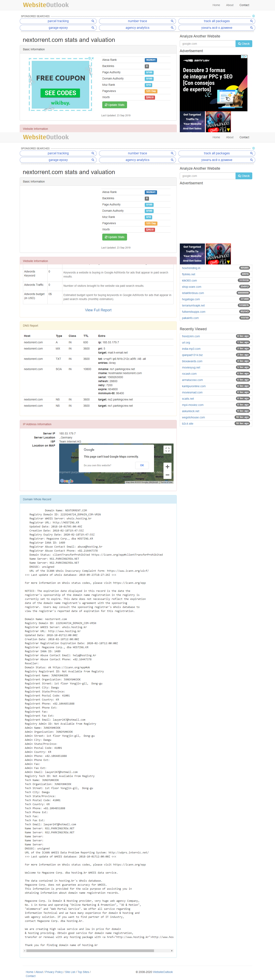Screen dimensions: 275x980
Task: Dismiss the Google Maps error with OK
Action: 142,465
